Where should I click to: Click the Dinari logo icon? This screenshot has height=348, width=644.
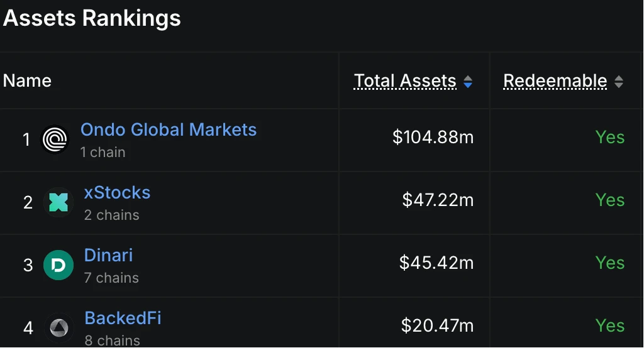tap(58, 265)
